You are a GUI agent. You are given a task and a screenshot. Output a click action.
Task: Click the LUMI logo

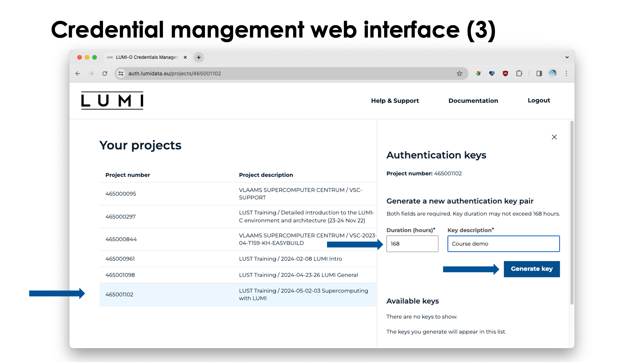tap(112, 101)
